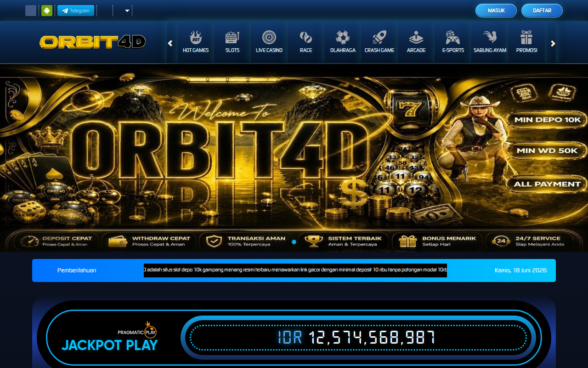This screenshot has width=588, height=368.
Task: Click the ORBIT4D logo
Action: tap(93, 42)
